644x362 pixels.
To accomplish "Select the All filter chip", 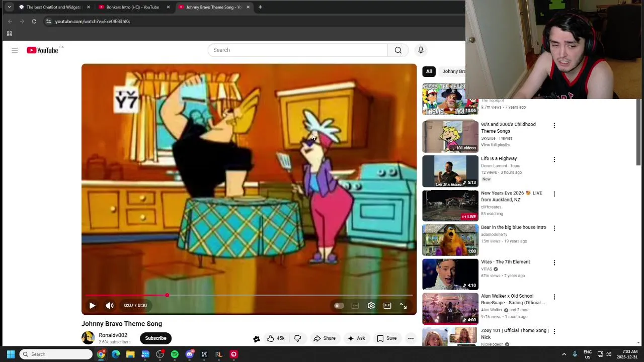I will tap(429, 71).
